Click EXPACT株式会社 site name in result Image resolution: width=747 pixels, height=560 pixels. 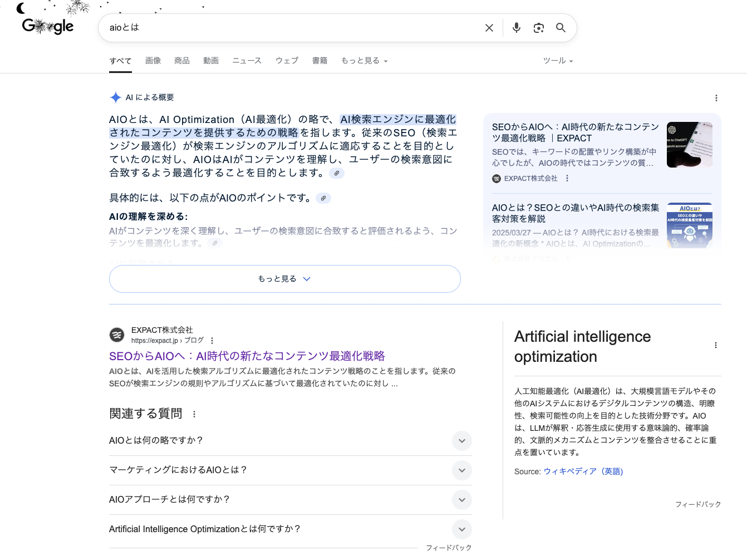[x=162, y=330]
